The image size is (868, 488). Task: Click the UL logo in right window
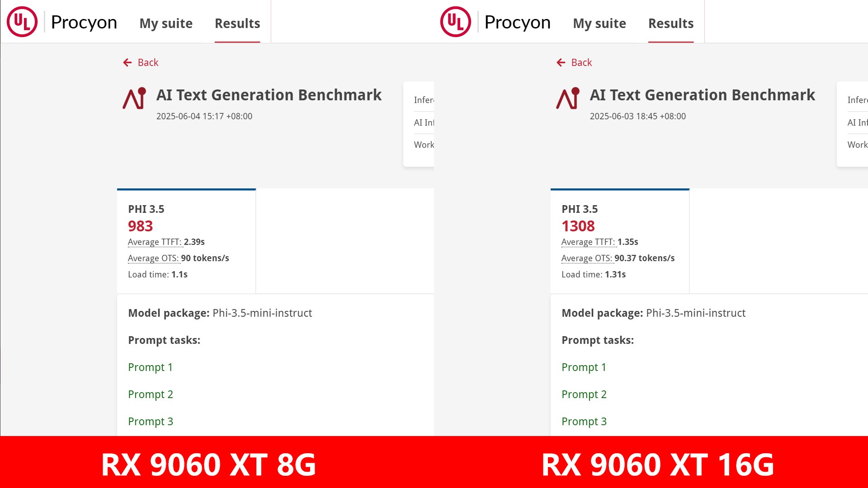tap(456, 22)
